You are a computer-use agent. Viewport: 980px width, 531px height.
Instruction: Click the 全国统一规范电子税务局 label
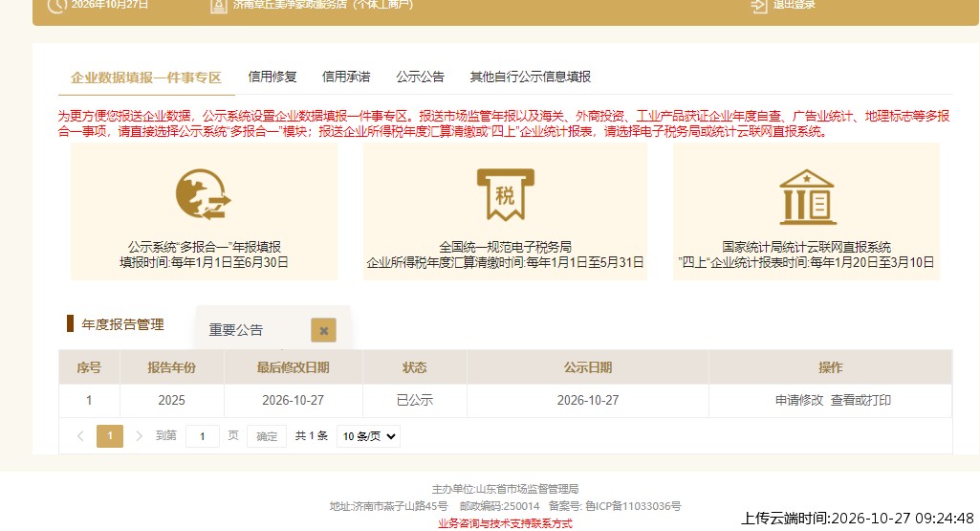pos(505,247)
